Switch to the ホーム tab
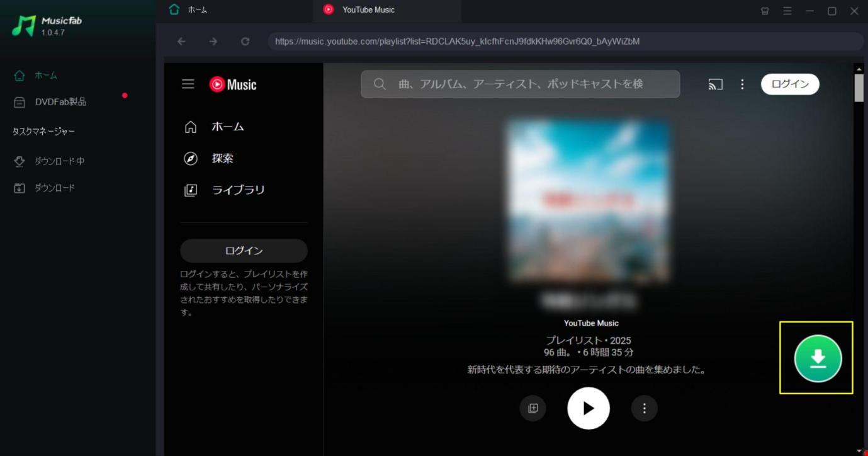The width and height of the screenshot is (868, 456). [x=189, y=10]
